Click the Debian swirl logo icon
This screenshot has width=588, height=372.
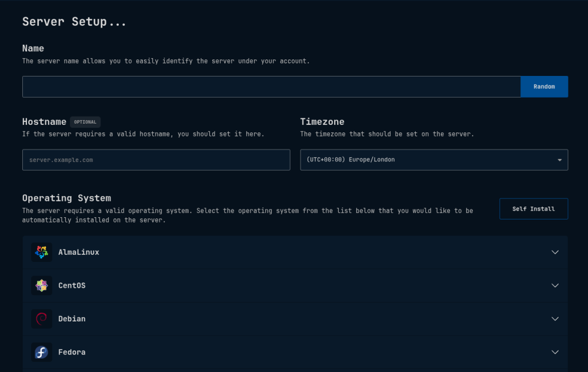[42, 318]
